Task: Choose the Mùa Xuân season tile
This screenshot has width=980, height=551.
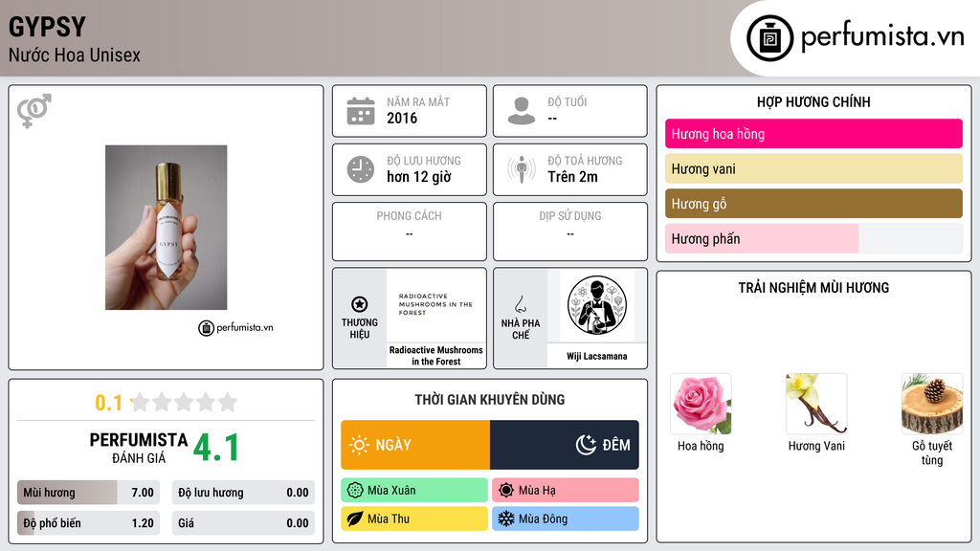Action: tap(414, 491)
